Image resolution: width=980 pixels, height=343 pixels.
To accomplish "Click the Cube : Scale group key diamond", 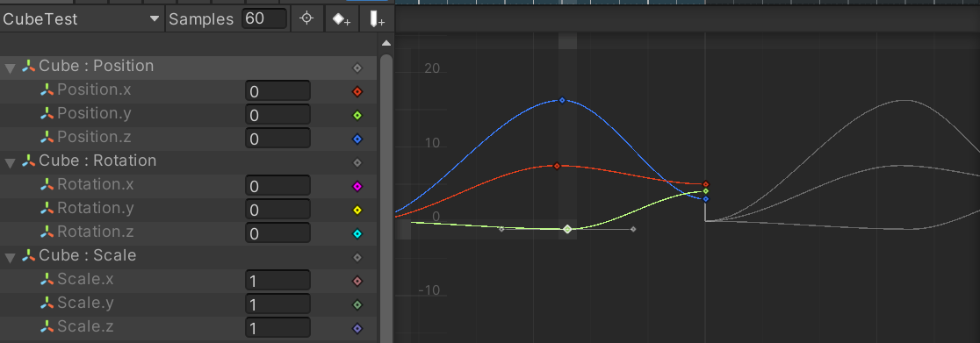I will pos(357,257).
